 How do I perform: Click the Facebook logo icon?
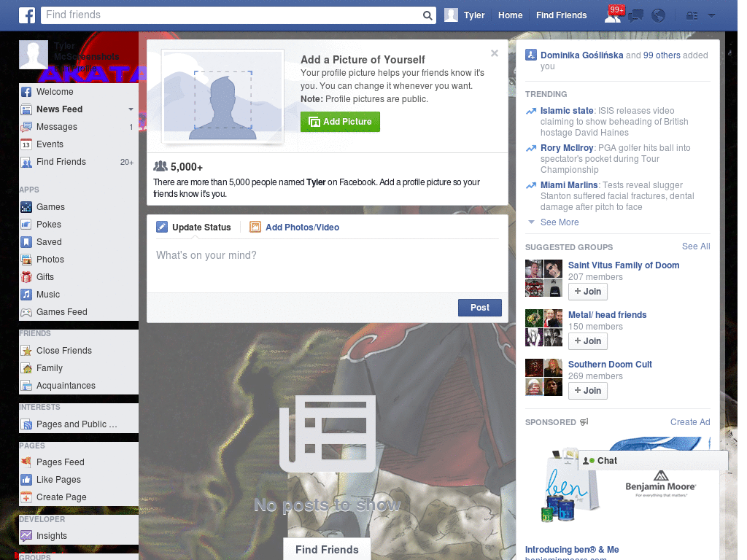pos(27,15)
